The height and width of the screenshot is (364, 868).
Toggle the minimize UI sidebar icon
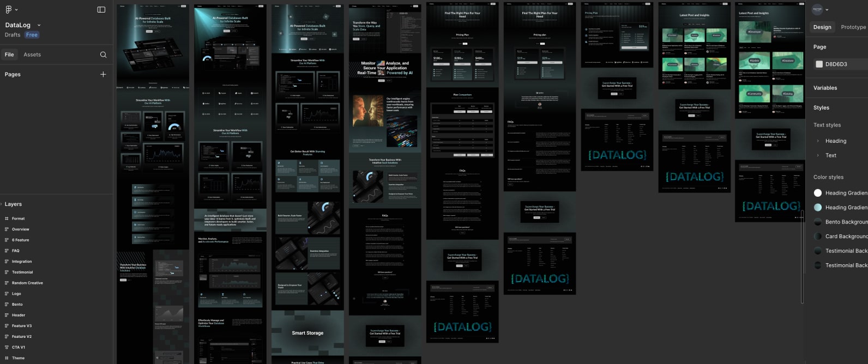coord(101,9)
